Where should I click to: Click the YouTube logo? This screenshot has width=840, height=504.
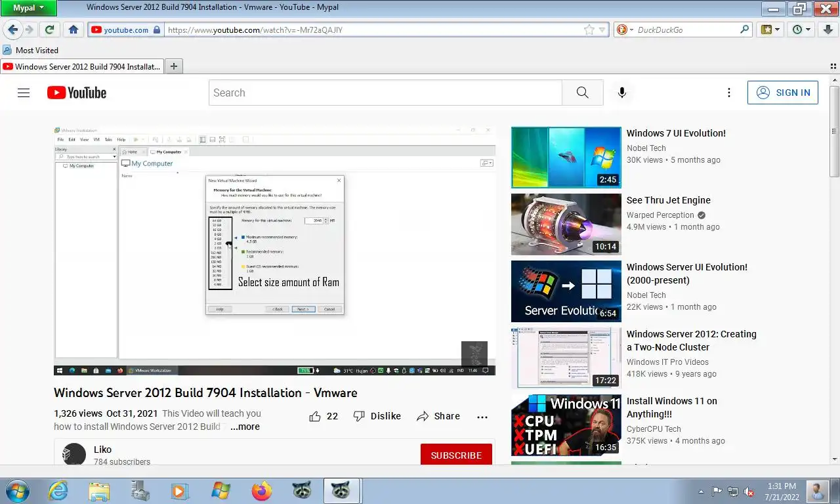tap(77, 93)
